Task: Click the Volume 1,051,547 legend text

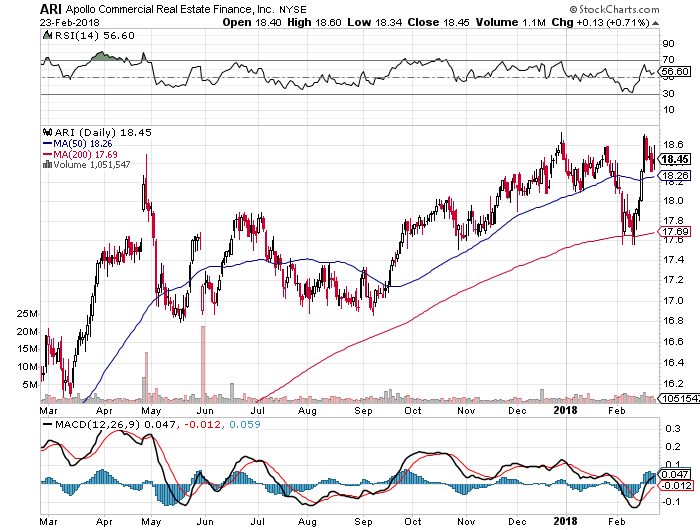Action: pos(92,165)
